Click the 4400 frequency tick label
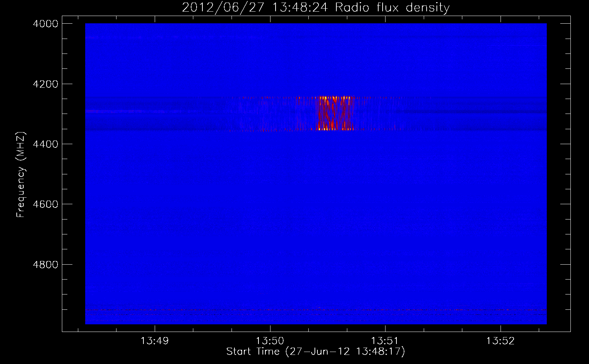This screenshot has height=364, width=589. coord(46,144)
